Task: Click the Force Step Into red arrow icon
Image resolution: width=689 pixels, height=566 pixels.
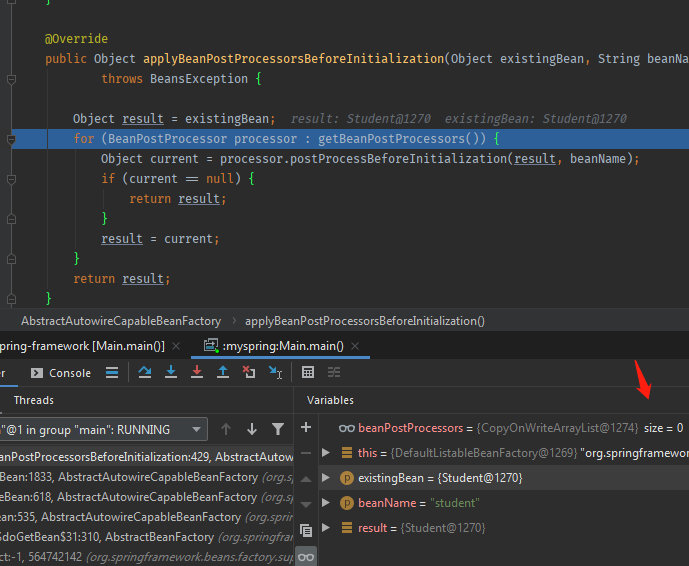Action: pyautogui.click(x=197, y=372)
